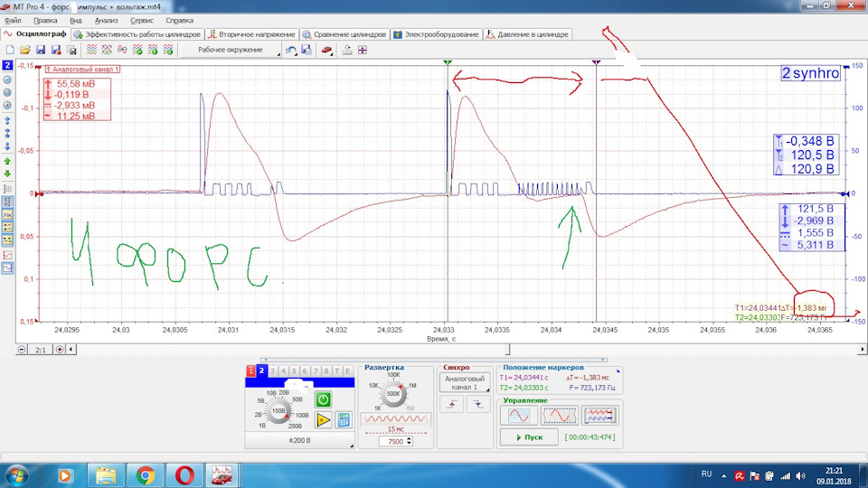The height and width of the screenshot is (488, 868).
Task: Click the linked waveform loops icon
Action: [x=122, y=50]
